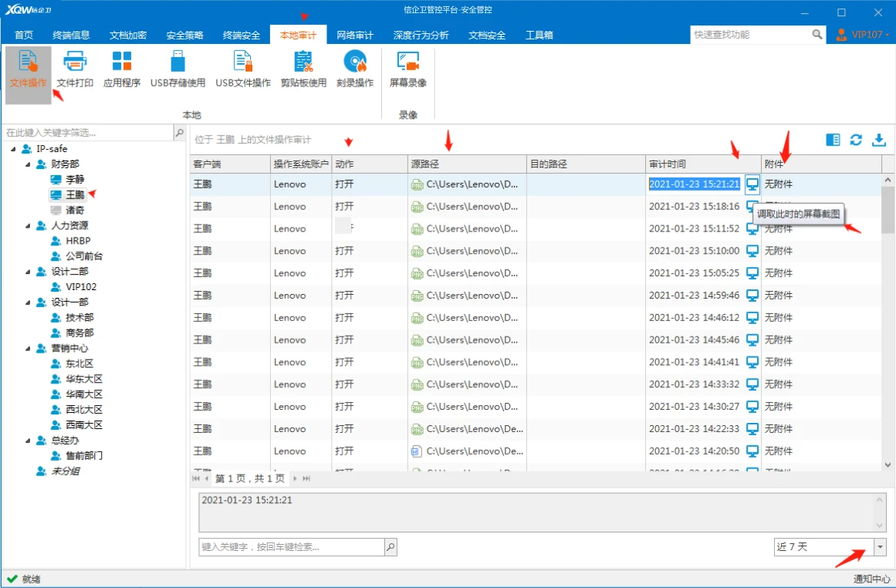Switch to the 深度行为分析 tab
Image resolution: width=896 pixels, height=588 pixels.
(421, 35)
